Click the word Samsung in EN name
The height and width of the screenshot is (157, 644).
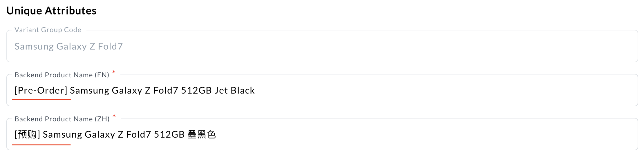[x=89, y=90]
